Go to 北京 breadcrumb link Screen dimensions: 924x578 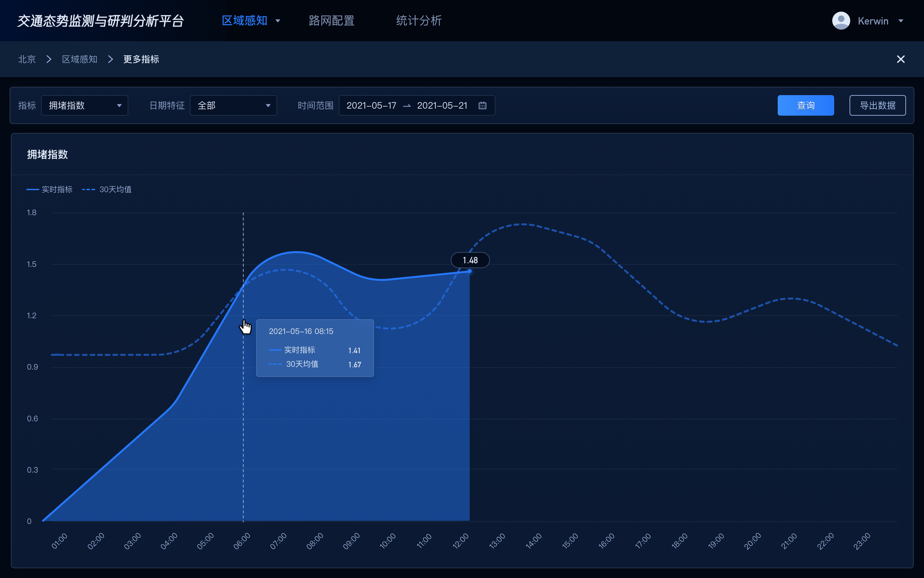pos(27,59)
